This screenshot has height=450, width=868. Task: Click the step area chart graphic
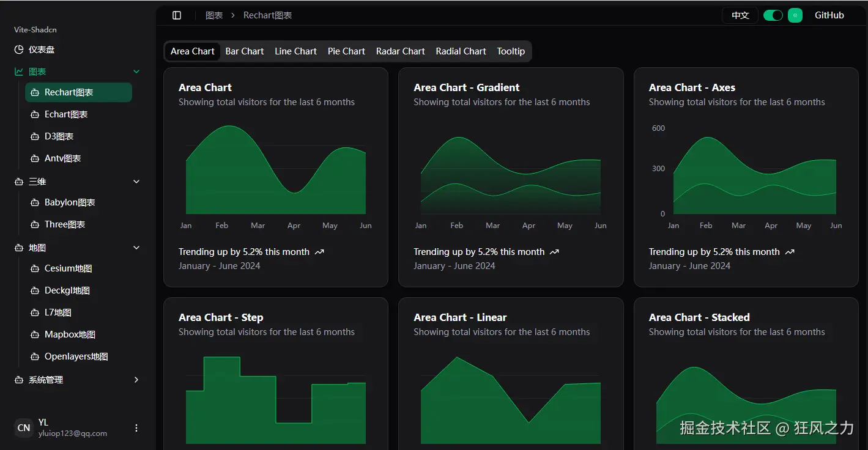pyautogui.click(x=276, y=400)
